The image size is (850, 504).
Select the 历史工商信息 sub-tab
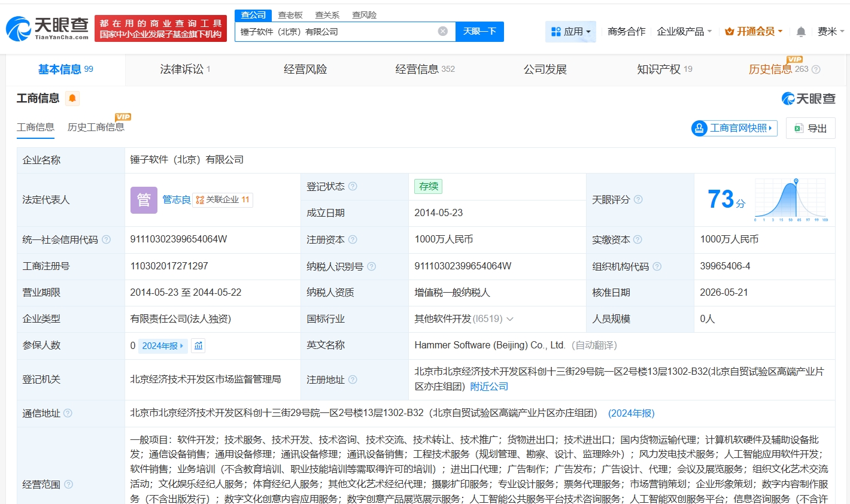pos(96,127)
